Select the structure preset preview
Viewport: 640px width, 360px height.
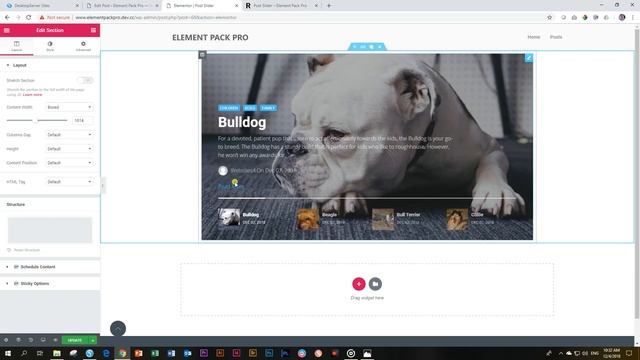coord(50,230)
